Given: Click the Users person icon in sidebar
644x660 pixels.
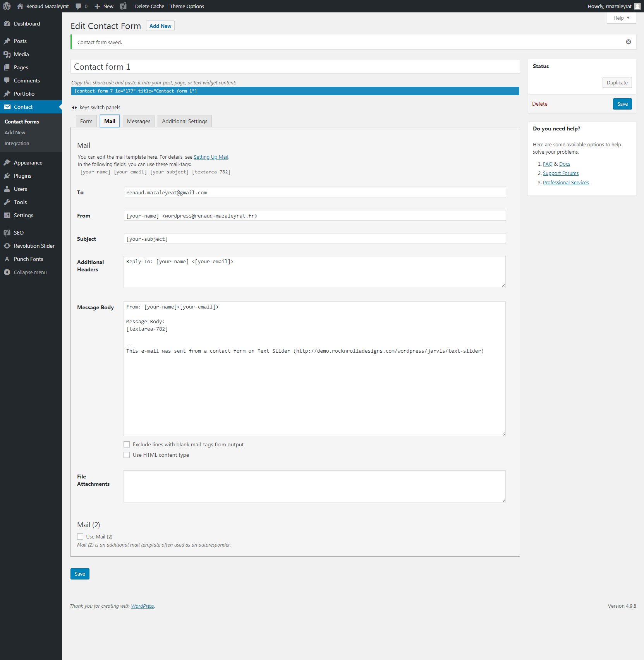Looking at the screenshot, I should pos(7,189).
